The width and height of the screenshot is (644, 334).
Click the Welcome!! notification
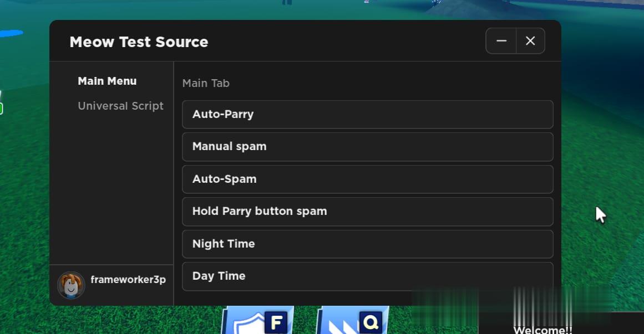pos(542,330)
